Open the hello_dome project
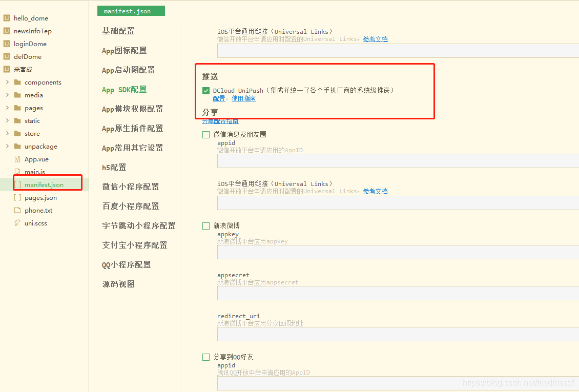 point(31,18)
